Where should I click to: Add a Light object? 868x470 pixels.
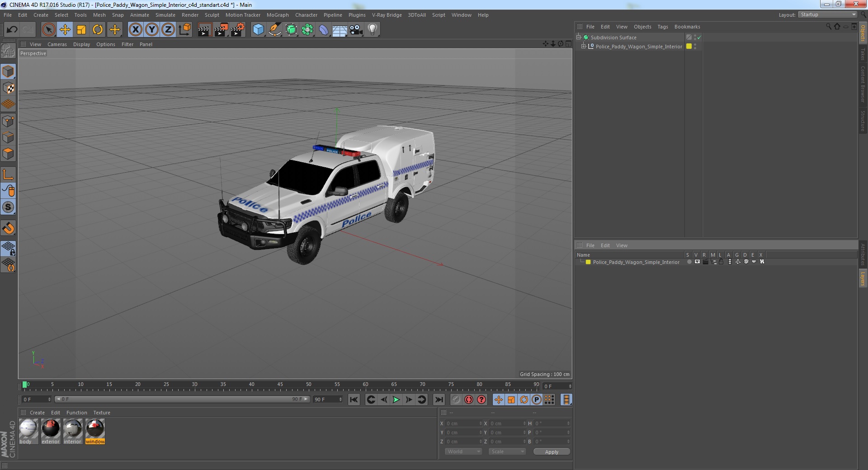(x=373, y=30)
